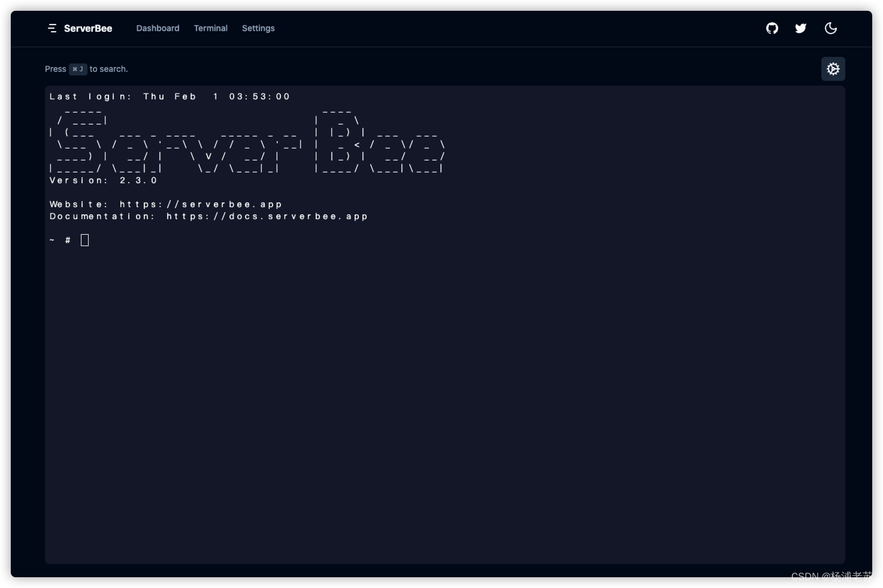Go to the Dashboard tab
Viewport: 883px width, 588px height.
(158, 28)
